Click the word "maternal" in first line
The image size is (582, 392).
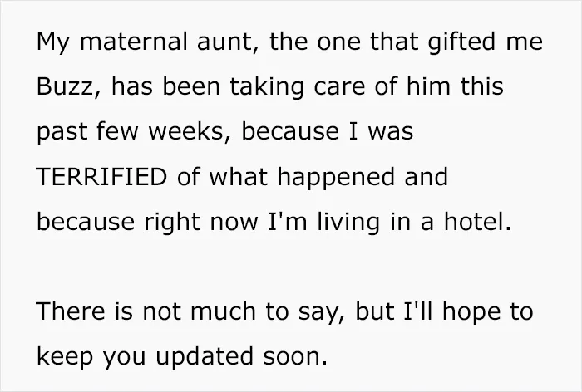[134, 42]
